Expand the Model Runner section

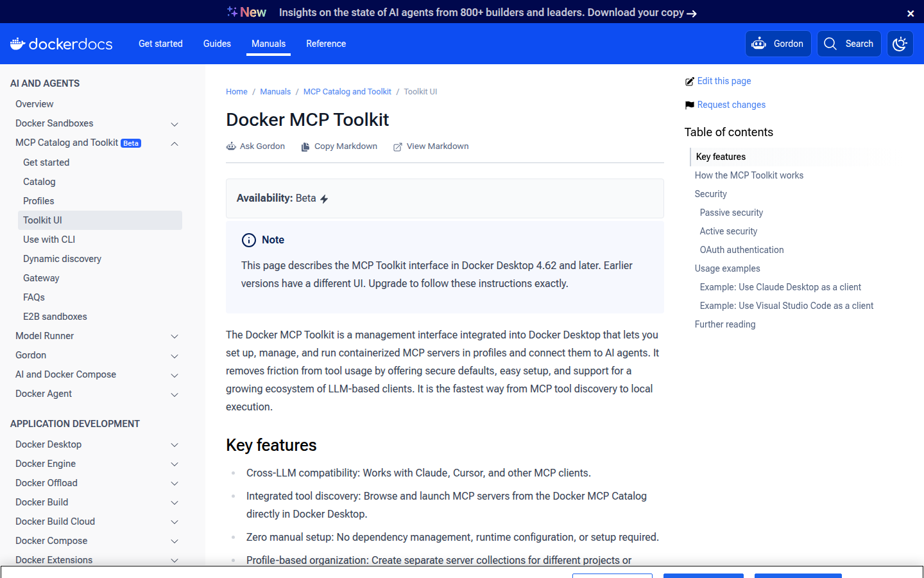175,337
